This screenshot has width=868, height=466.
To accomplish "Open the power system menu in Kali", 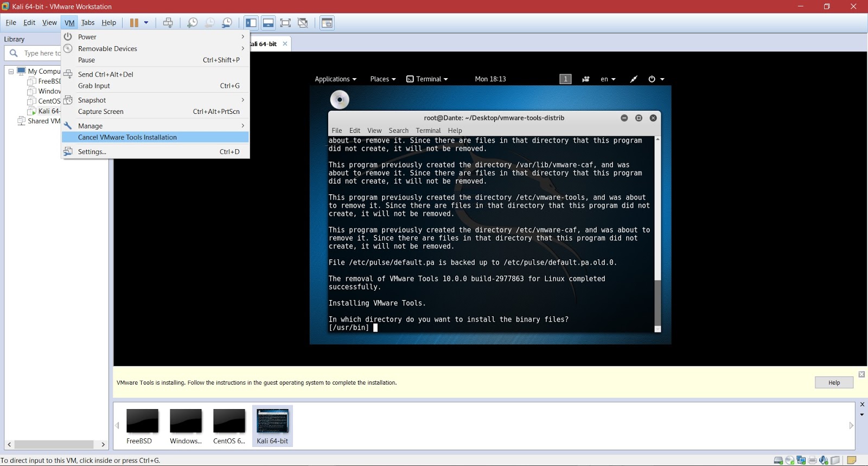I will (656, 79).
